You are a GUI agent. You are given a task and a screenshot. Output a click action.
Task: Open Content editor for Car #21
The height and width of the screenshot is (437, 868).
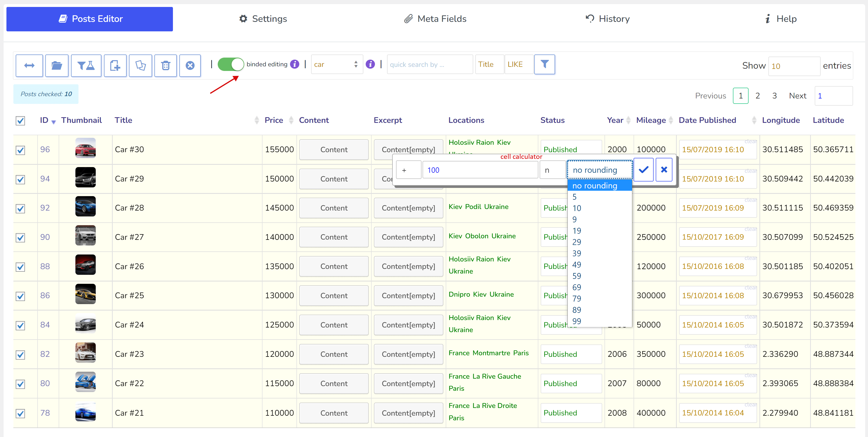point(334,413)
